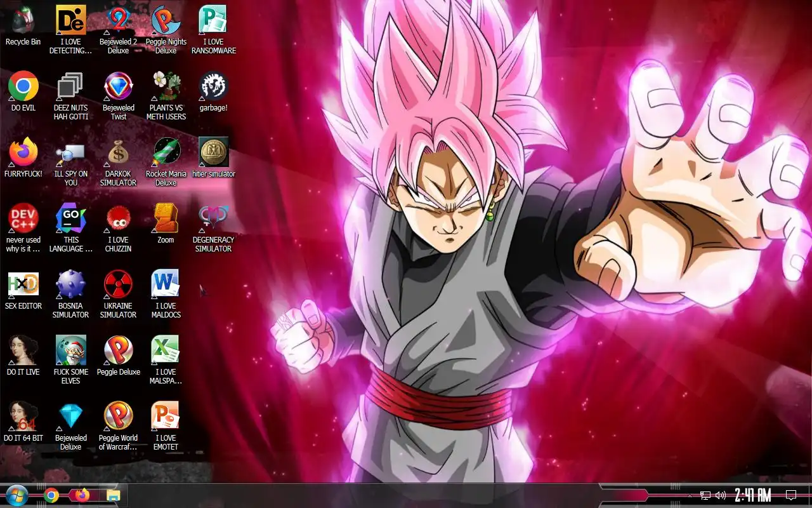This screenshot has height=508, width=812.
Task: Open File Explorer from the taskbar
Action: pyautogui.click(x=113, y=495)
